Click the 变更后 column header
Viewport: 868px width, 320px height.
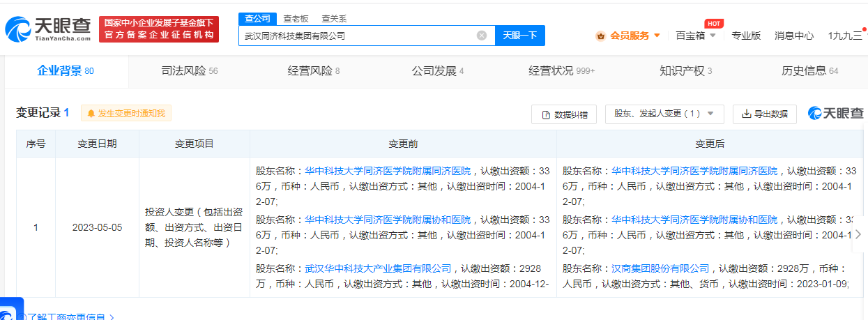click(x=709, y=144)
